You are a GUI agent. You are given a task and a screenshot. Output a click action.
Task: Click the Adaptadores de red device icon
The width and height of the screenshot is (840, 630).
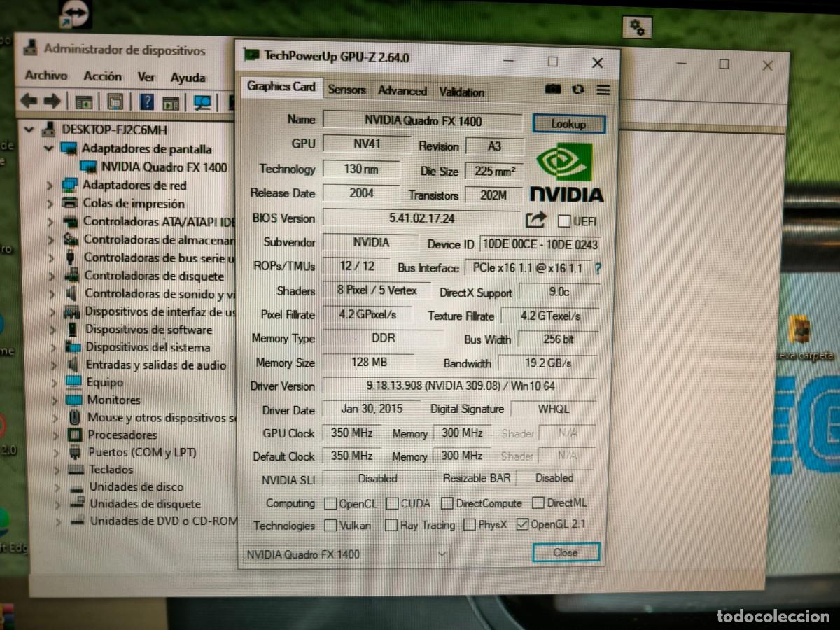coord(69,185)
